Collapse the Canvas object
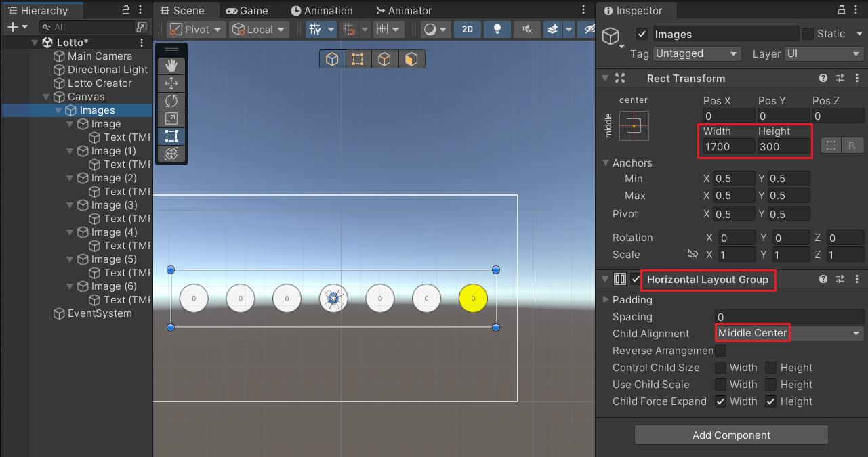868x457 pixels. 46,97
